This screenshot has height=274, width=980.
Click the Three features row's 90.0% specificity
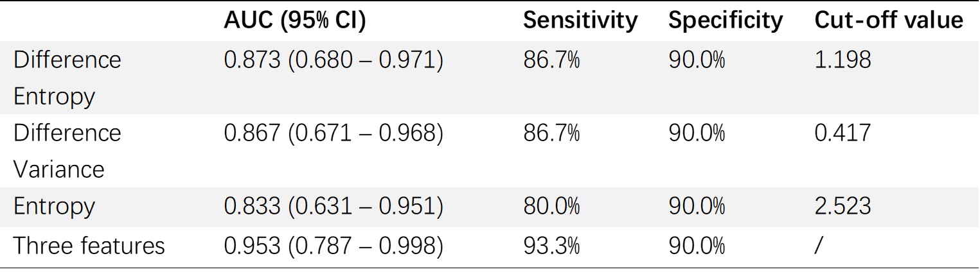(x=697, y=246)
